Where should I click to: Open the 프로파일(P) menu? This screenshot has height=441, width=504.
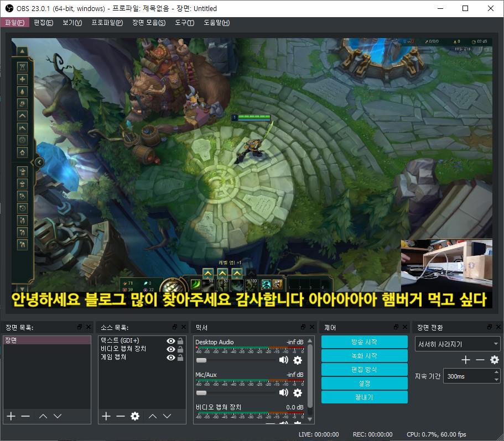click(x=107, y=23)
